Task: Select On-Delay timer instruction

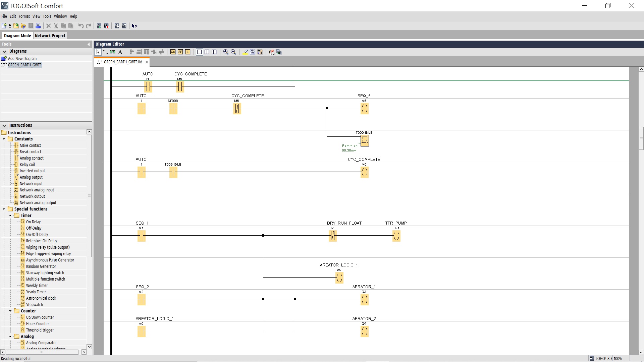Action: point(33,222)
